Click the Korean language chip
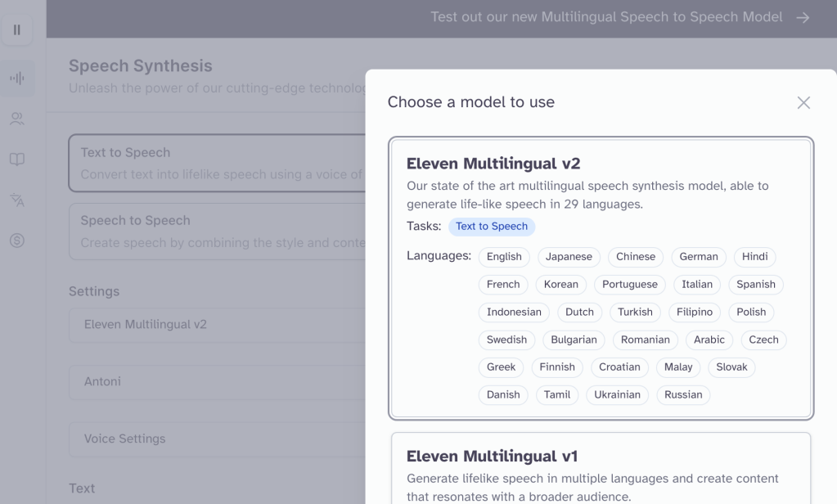This screenshot has width=837, height=504. pyautogui.click(x=561, y=285)
